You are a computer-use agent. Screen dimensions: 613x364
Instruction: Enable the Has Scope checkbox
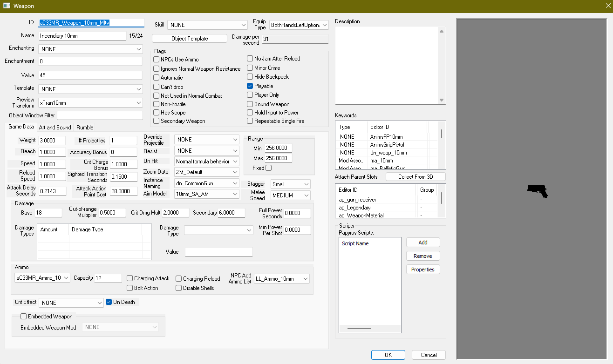157,113
